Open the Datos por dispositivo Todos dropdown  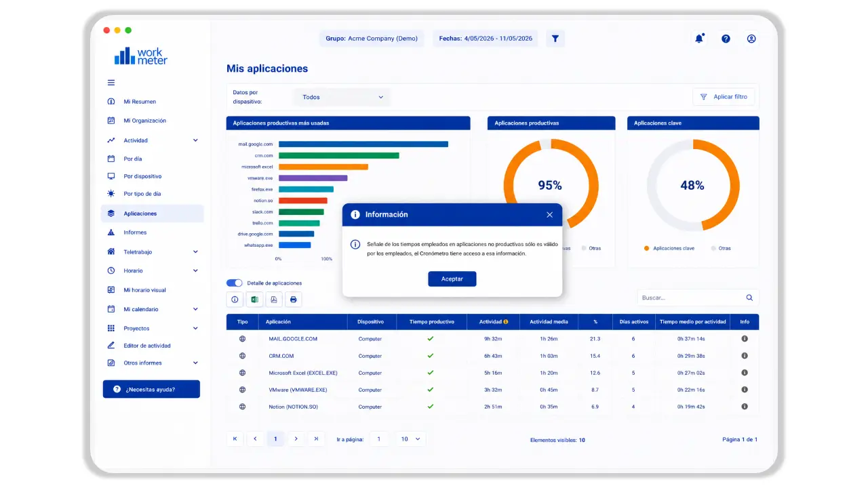coord(342,97)
